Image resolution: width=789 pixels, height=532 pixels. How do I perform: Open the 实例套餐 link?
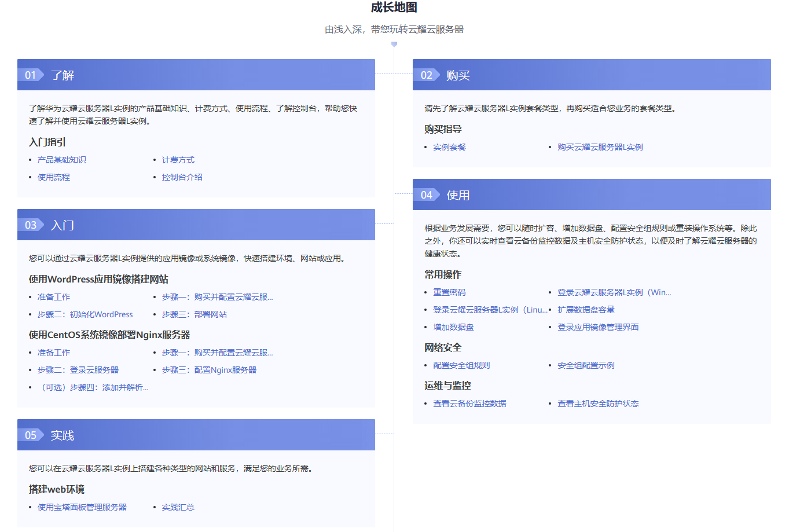pyautogui.click(x=449, y=147)
